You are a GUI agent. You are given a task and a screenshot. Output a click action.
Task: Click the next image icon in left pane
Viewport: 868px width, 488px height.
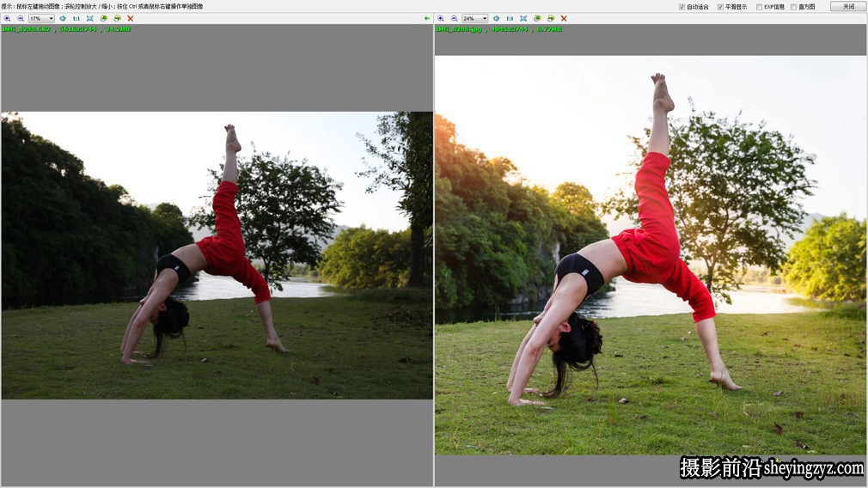pos(117,18)
